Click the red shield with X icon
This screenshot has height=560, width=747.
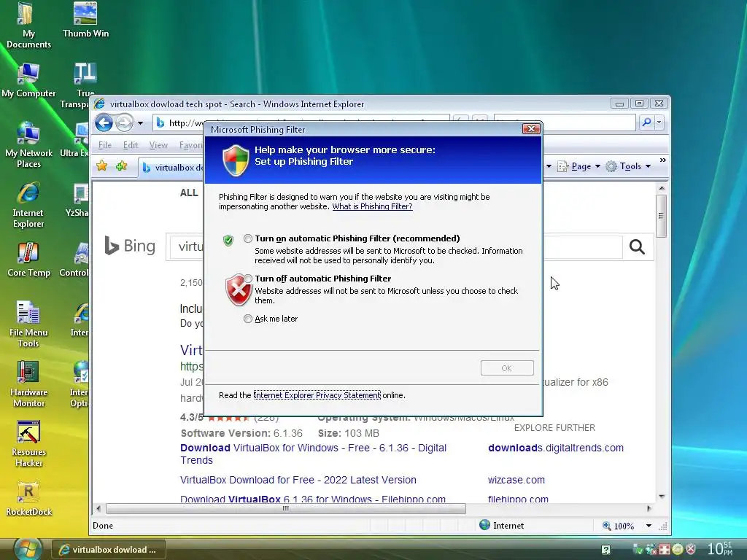coord(238,290)
